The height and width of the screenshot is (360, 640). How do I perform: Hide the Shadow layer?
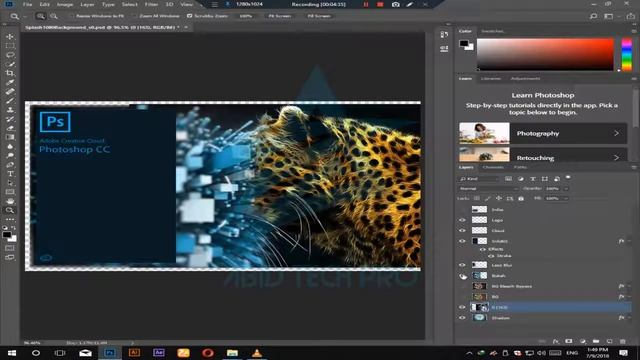[x=462, y=318]
